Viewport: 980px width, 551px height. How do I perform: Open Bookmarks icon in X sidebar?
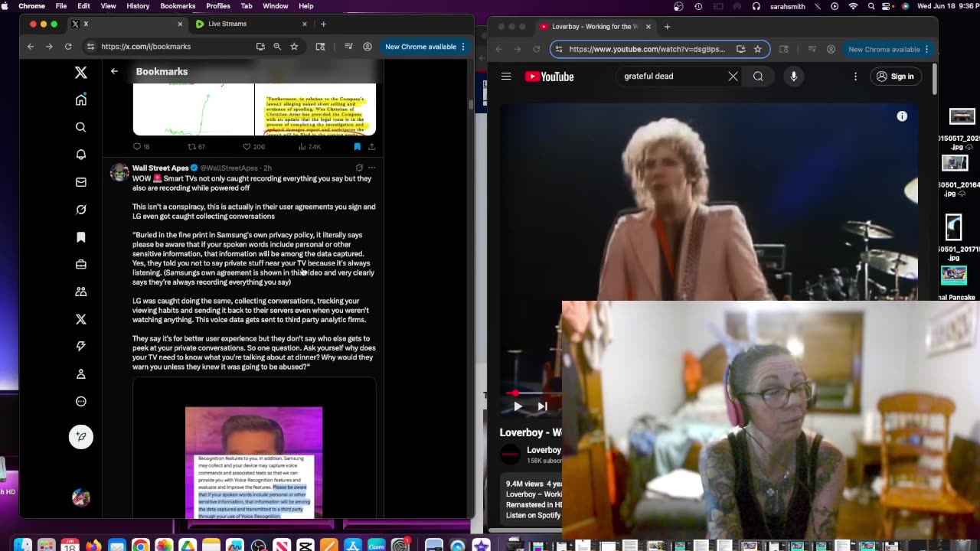[81, 237]
